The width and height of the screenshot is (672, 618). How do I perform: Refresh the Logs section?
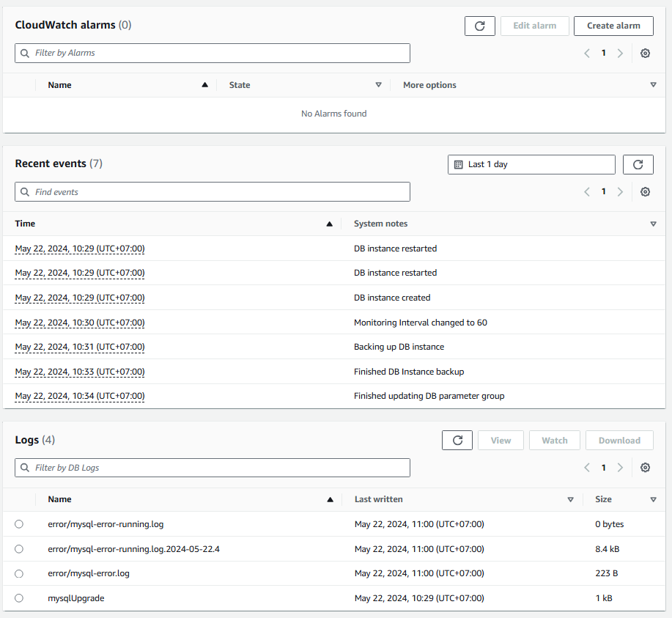coord(457,441)
